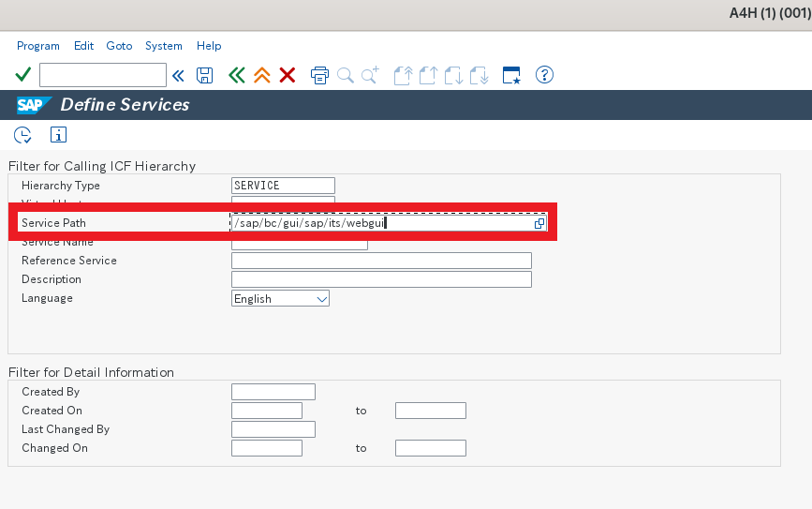
Task: Click the Filter for Detail Information heading
Action: click(x=91, y=372)
